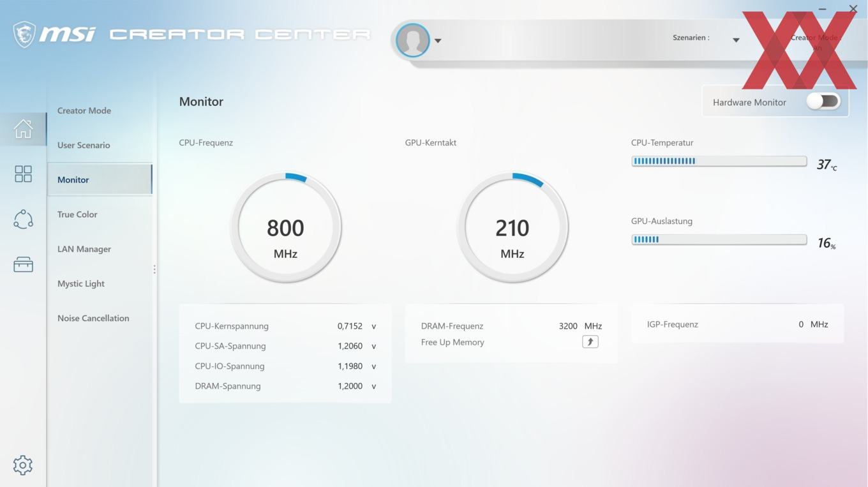Click the CPU-Temperatur label

click(x=662, y=143)
